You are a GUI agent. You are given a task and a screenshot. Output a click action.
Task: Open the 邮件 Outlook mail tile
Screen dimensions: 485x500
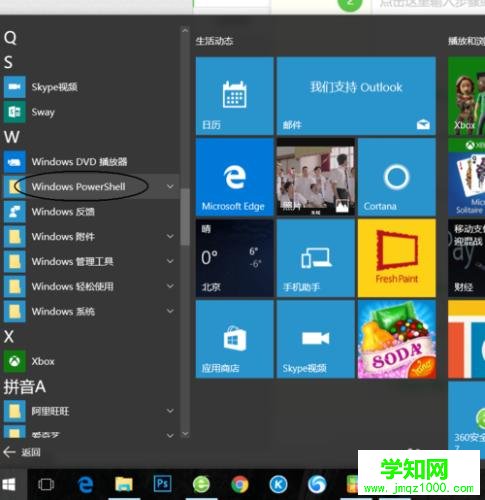(x=356, y=96)
